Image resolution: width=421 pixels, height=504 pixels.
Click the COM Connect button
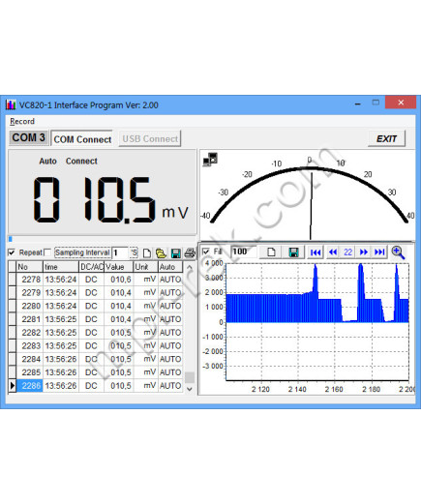coord(82,139)
